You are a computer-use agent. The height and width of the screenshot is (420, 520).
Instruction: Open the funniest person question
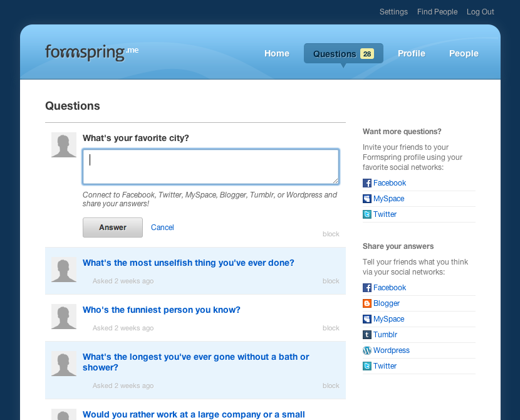coord(162,310)
